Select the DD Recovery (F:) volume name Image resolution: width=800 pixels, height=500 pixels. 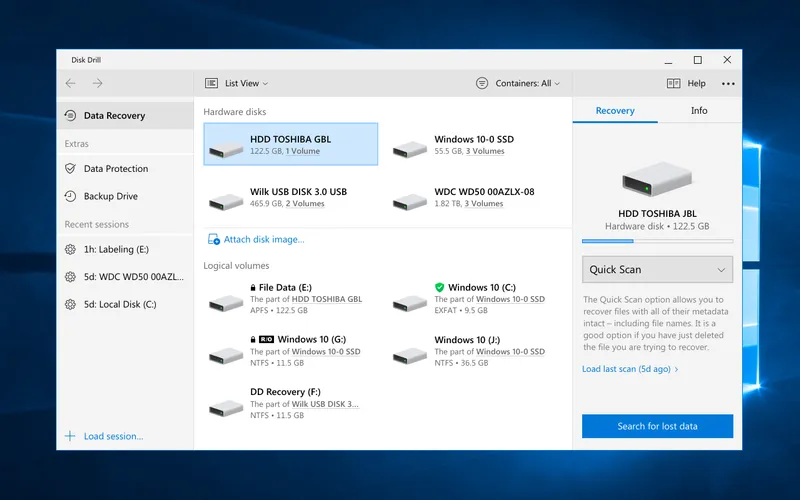pyautogui.click(x=285, y=392)
